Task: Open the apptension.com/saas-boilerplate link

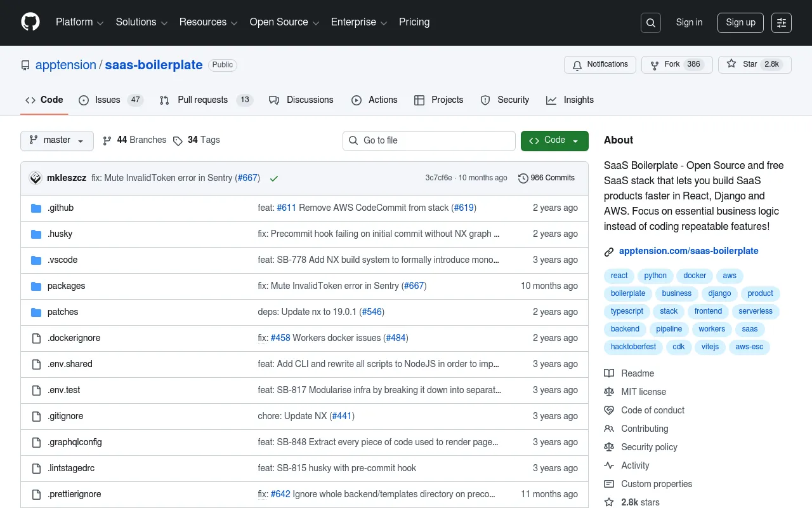Action: click(689, 251)
